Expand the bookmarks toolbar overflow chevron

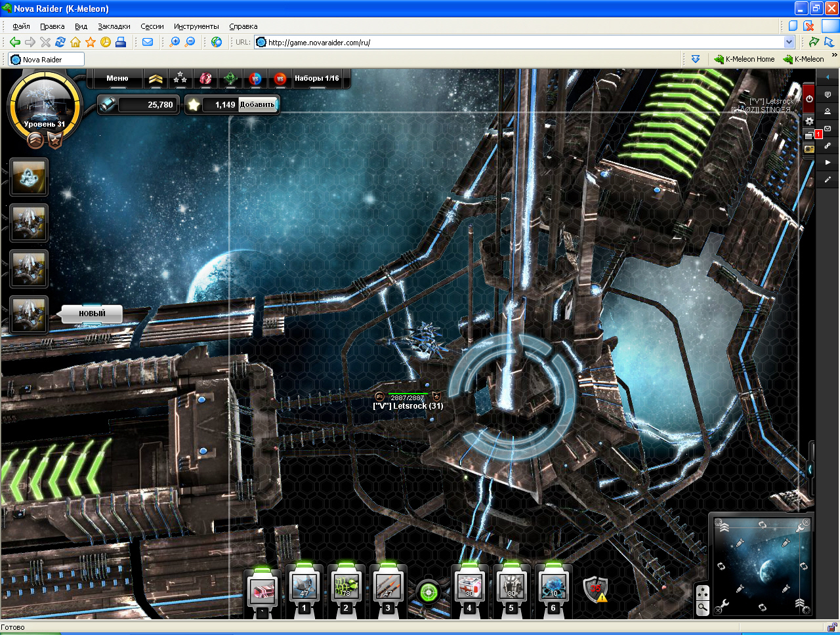tap(835, 56)
